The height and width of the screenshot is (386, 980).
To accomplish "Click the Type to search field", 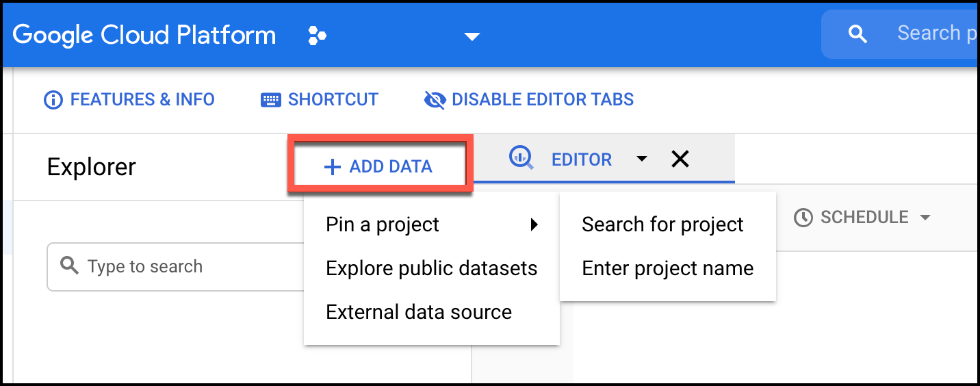I will 175,266.
